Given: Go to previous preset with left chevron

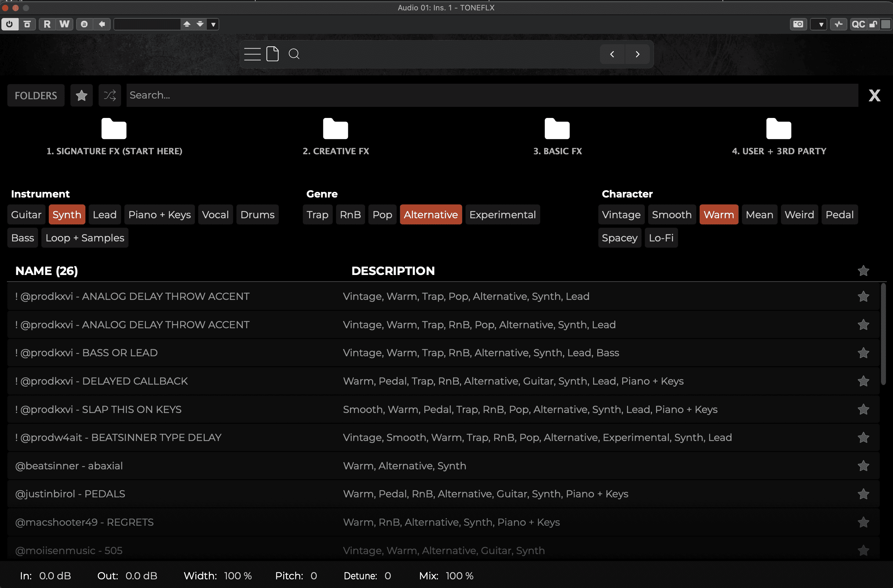Looking at the screenshot, I should 612,54.
